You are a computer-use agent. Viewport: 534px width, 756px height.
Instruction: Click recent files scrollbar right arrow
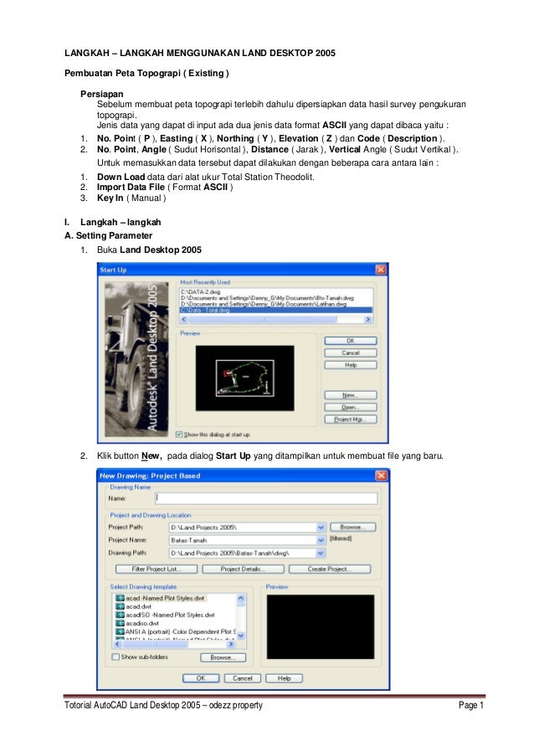(368, 319)
